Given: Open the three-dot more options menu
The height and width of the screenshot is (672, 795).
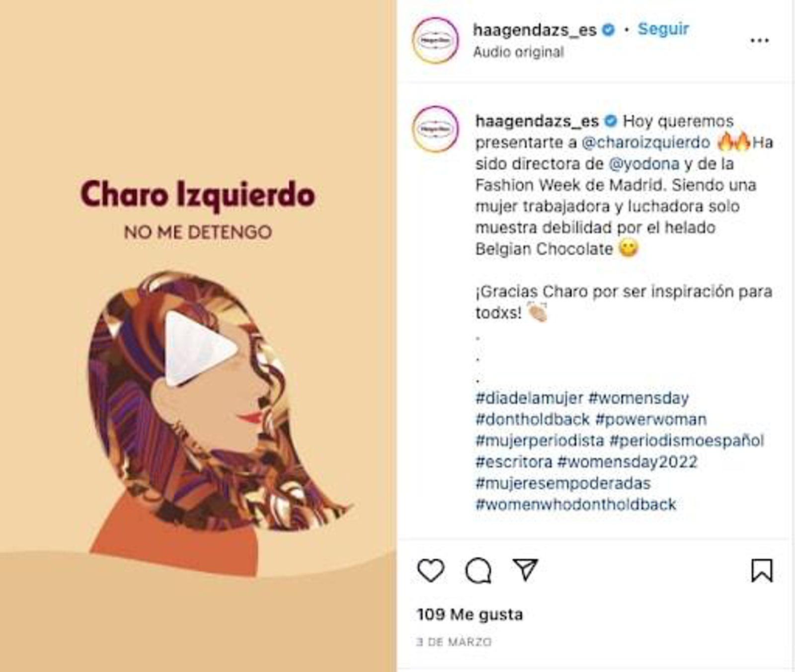Looking at the screenshot, I should [x=759, y=40].
